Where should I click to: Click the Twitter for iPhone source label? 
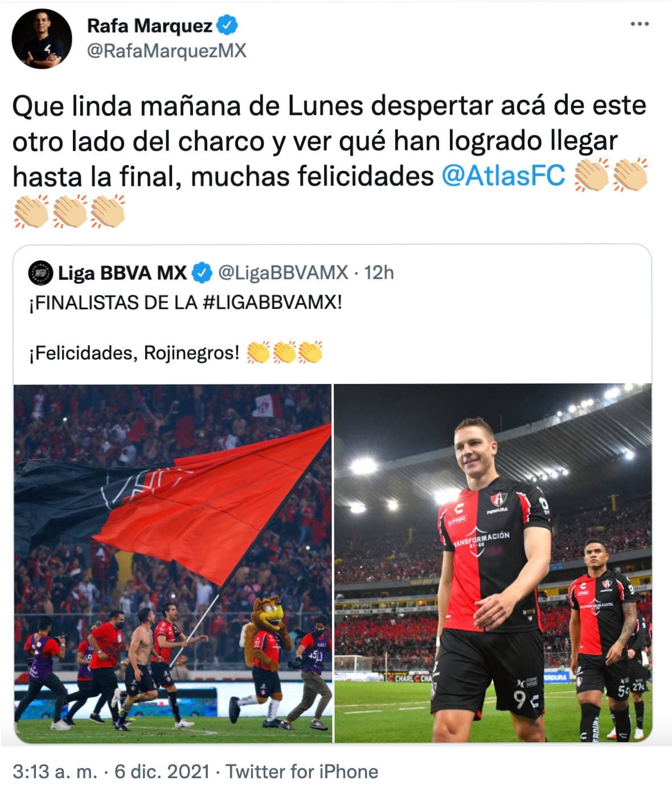pyautogui.click(x=302, y=771)
